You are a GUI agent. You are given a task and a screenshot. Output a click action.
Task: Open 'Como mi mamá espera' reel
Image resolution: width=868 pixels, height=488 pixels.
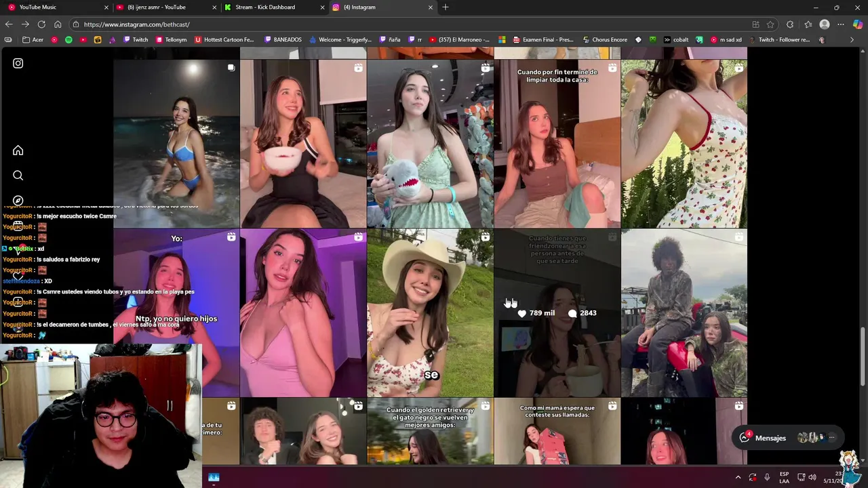557,431
